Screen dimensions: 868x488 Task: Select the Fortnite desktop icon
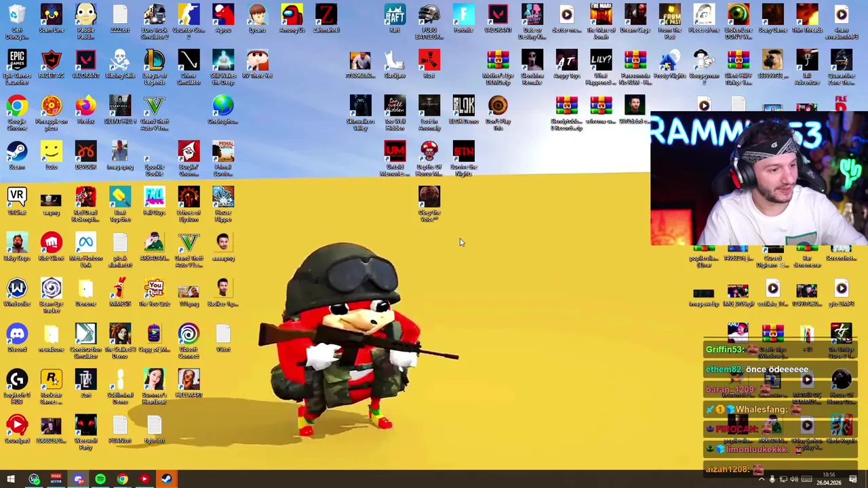click(x=464, y=19)
